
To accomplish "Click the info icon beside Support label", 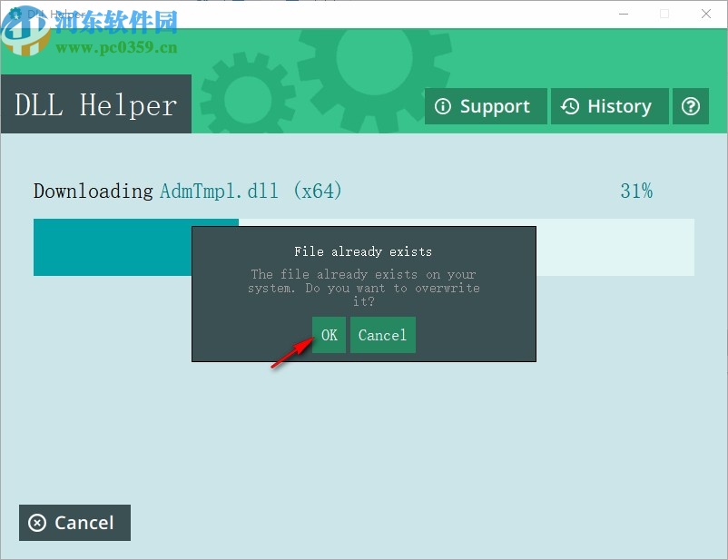I will [x=443, y=106].
